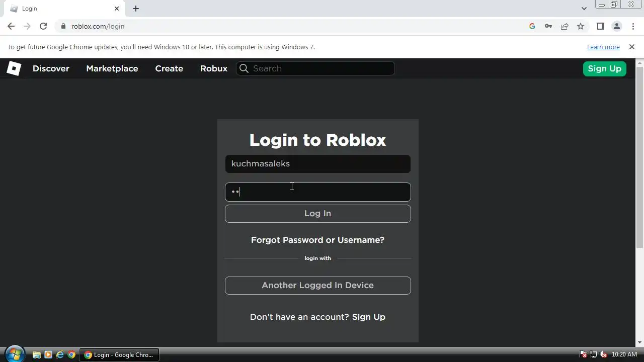Open the Windows Start button

(x=14, y=354)
